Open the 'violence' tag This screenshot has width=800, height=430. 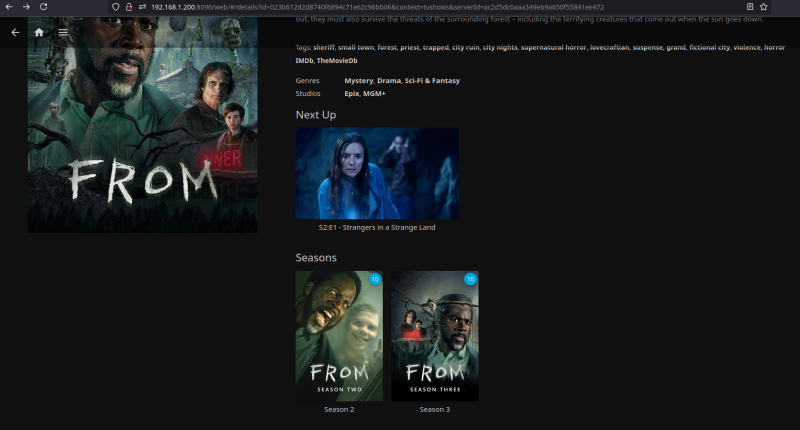pyautogui.click(x=747, y=47)
